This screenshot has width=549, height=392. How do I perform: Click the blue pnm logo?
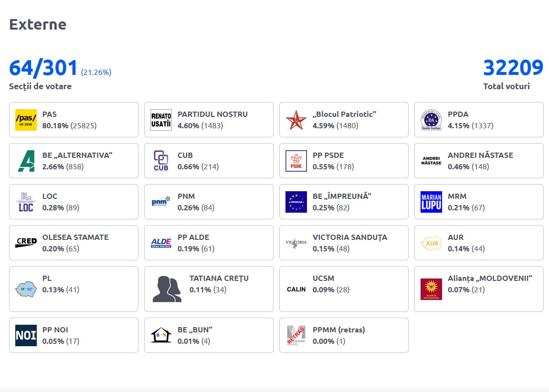coord(161,202)
